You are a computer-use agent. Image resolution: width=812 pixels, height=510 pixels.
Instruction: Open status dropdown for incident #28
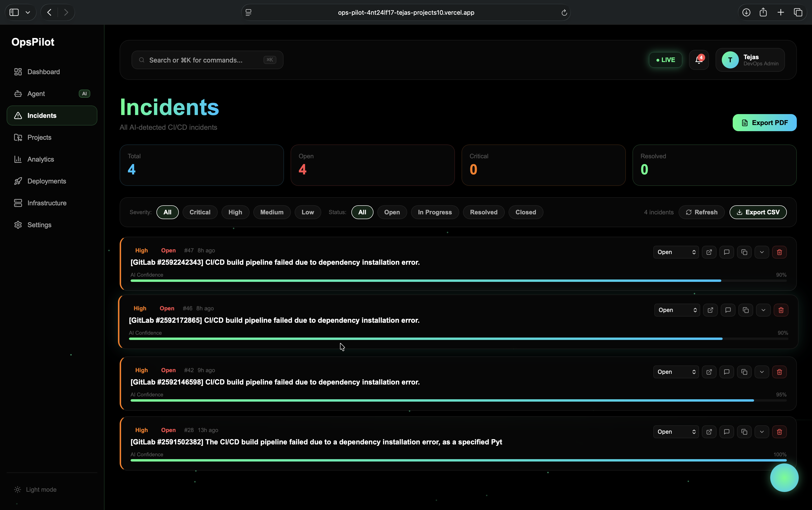coord(676,432)
